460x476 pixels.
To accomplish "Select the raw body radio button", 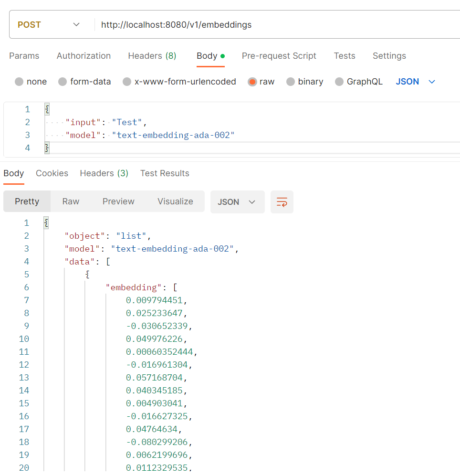I will pos(252,82).
